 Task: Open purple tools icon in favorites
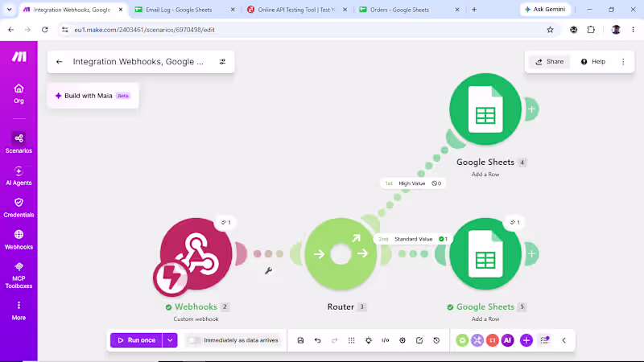pyautogui.click(x=477, y=340)
